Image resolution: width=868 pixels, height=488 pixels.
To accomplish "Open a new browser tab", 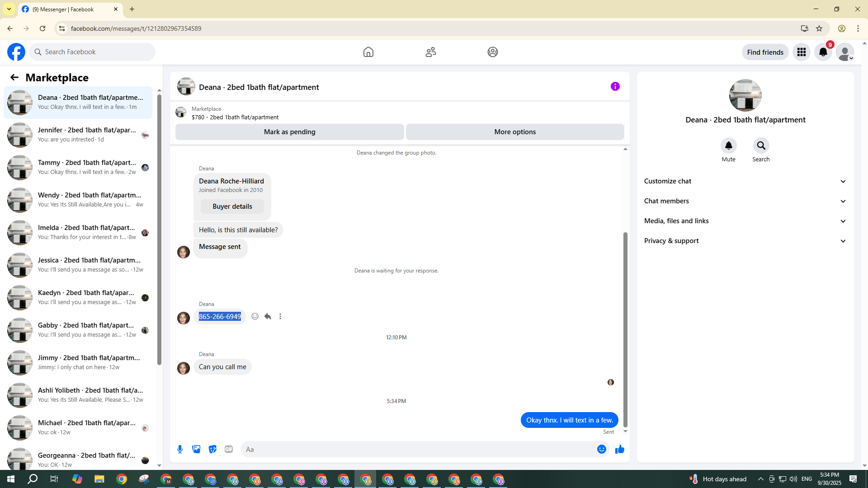I will (x=132, y=9).
